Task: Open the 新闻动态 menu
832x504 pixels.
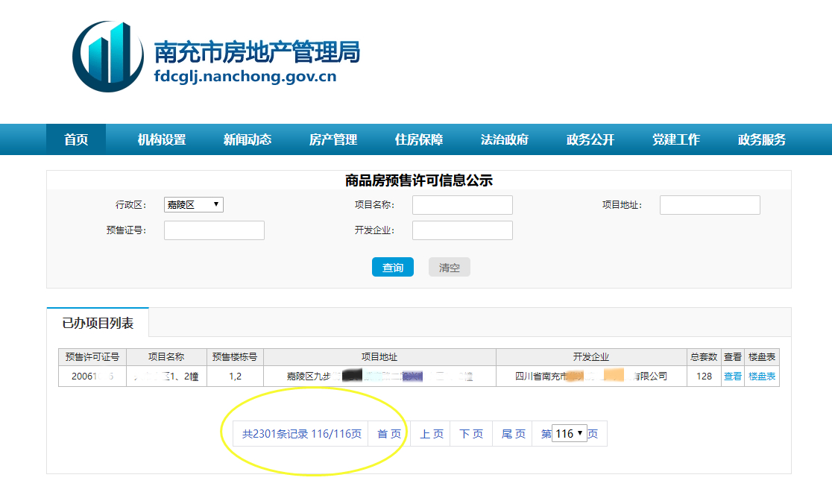Action: 247,139
